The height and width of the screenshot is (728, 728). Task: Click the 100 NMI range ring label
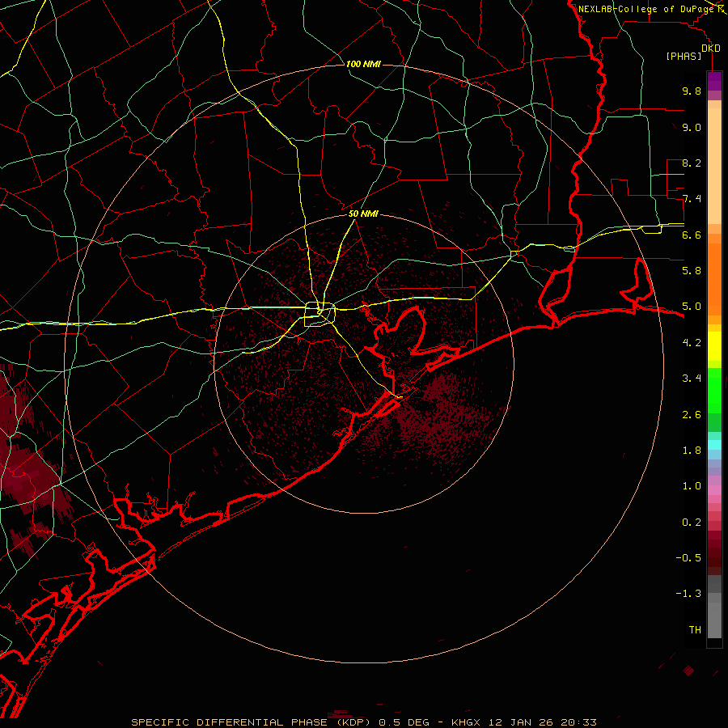click(363, 64)
